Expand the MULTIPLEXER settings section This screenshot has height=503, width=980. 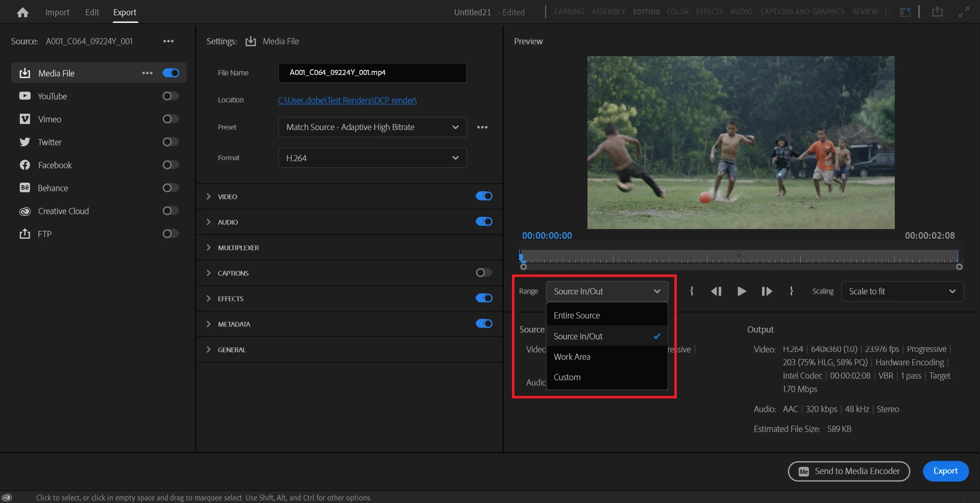point(208,247)
